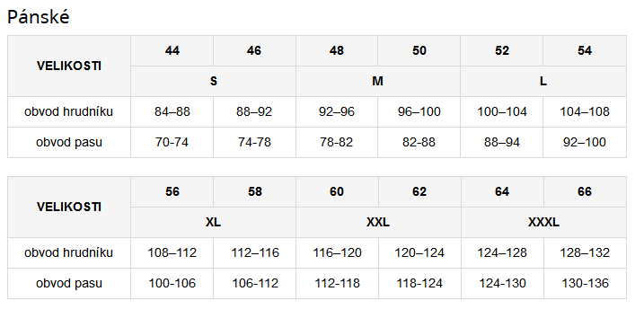644x327 pixels.
Task: Select chest value 108–112
Action: pos(172,252)
